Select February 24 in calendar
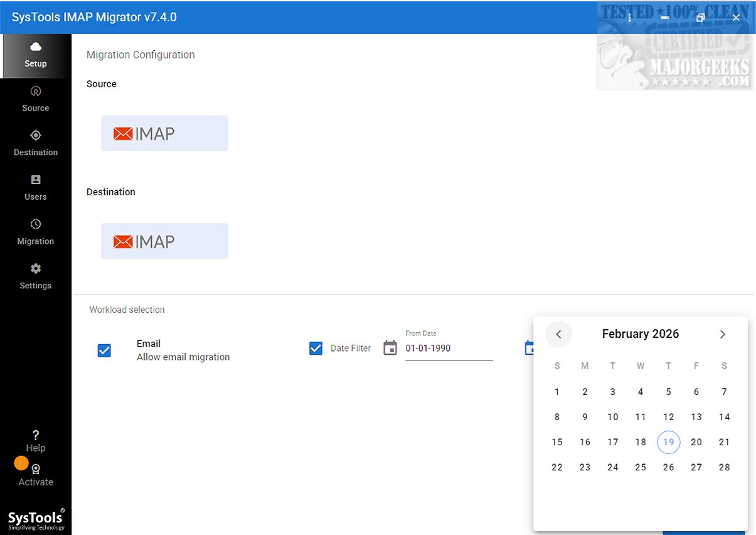 pyautogui.click(x=613, y=467)
